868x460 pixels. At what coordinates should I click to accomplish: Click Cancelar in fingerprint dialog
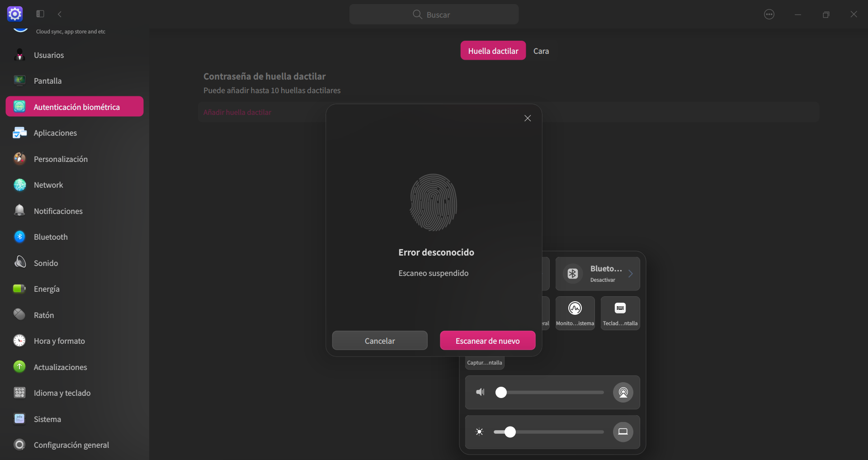tap(380, 341)
